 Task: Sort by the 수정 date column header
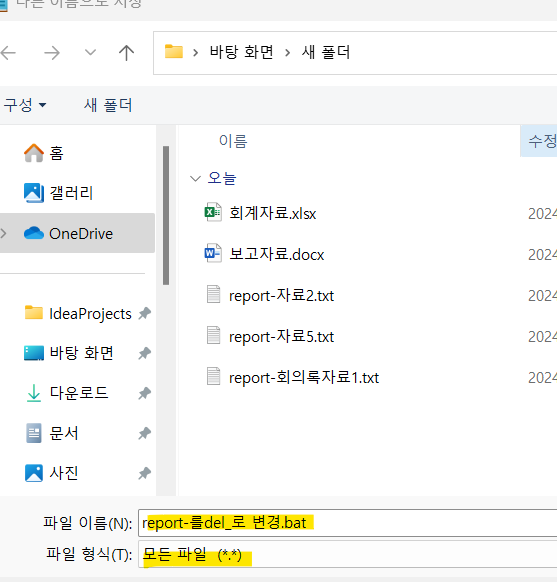point(538,141)
